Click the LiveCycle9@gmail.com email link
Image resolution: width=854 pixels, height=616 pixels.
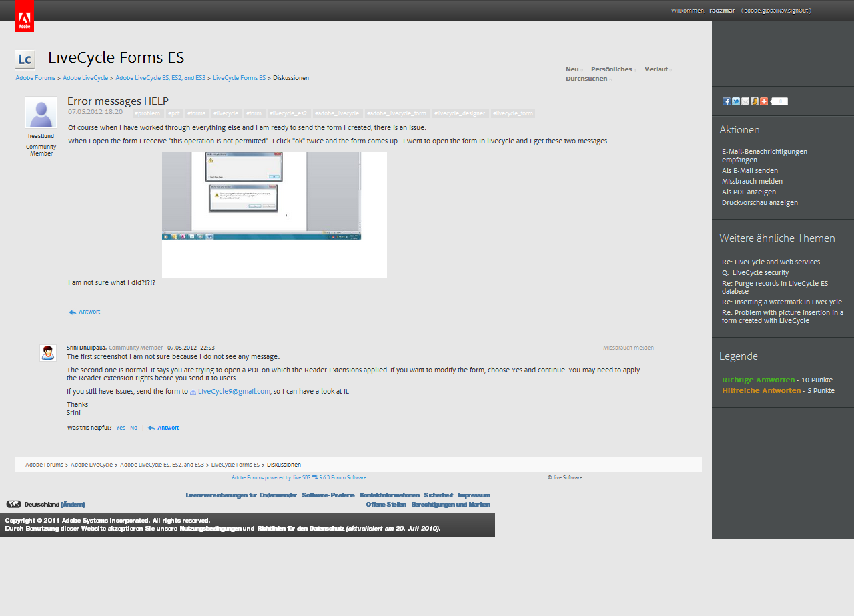coord(234,392)
